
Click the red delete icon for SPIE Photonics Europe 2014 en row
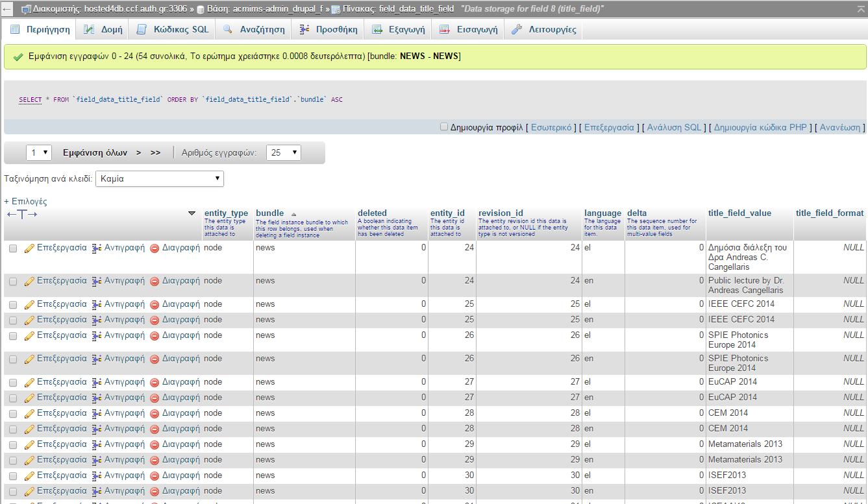155,359
